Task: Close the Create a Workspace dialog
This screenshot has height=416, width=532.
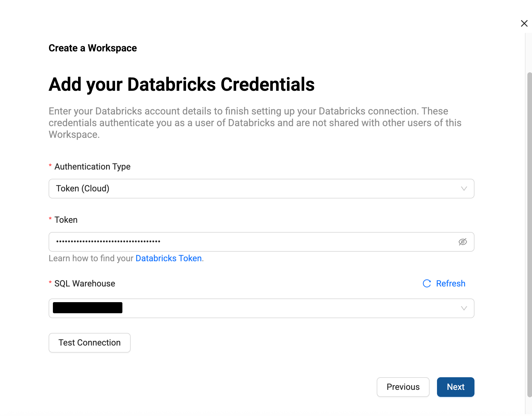Action: (524, 23)
